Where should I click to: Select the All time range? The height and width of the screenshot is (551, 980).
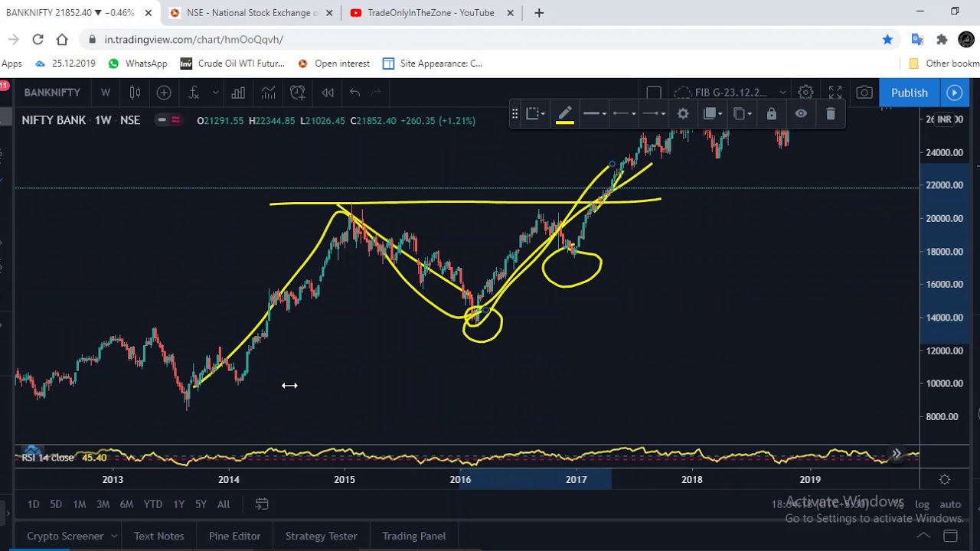[224, 504]
